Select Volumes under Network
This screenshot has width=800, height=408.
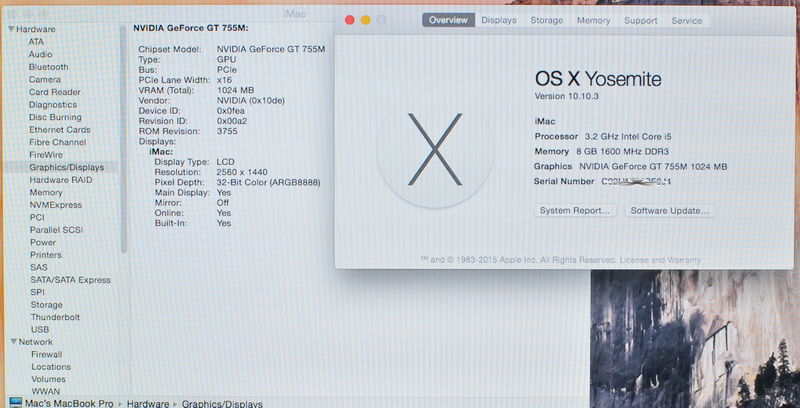click(x=48, y=379)
